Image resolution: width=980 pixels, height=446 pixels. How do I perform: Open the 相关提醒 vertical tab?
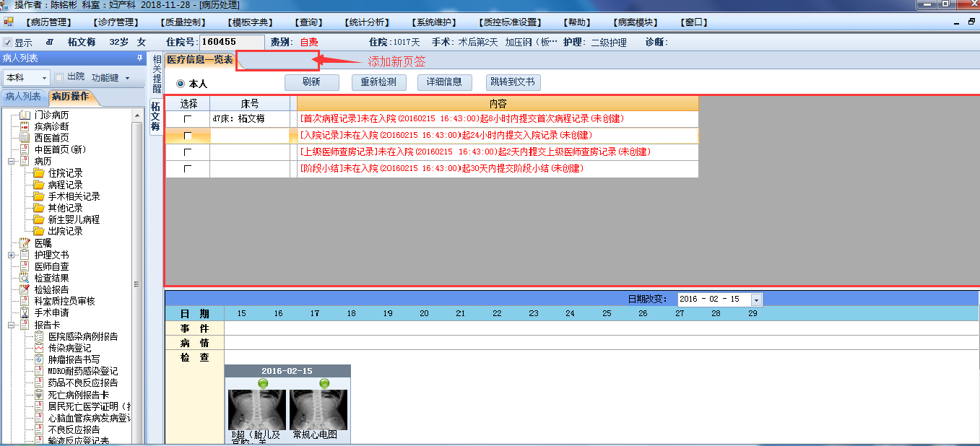pyautogui.click(x=156, y=74)
